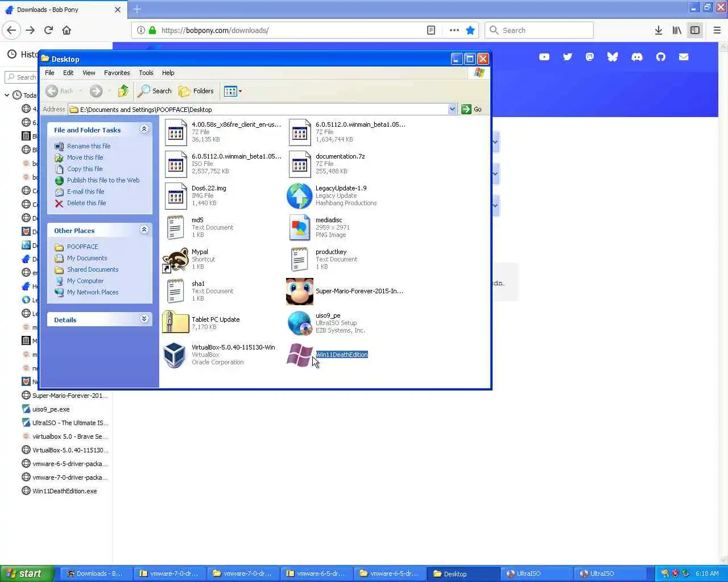Open the VirtualBox-5.0.40-115130-Win installer icon
728x582 pixels.
tap(174, 355)
